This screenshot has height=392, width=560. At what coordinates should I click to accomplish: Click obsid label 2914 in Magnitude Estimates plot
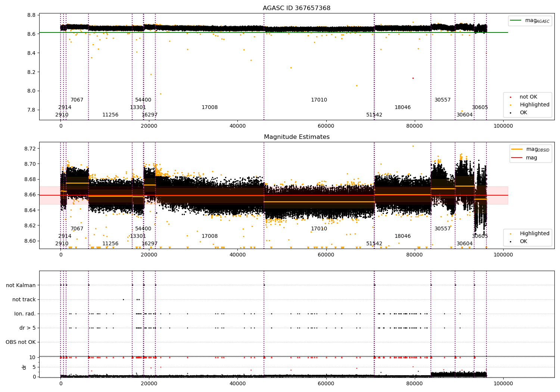[x=65, y=236]
